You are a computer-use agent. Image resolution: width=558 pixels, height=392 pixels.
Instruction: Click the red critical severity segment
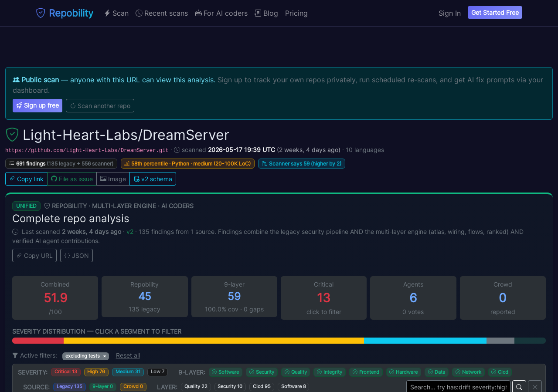pos(38,341)
